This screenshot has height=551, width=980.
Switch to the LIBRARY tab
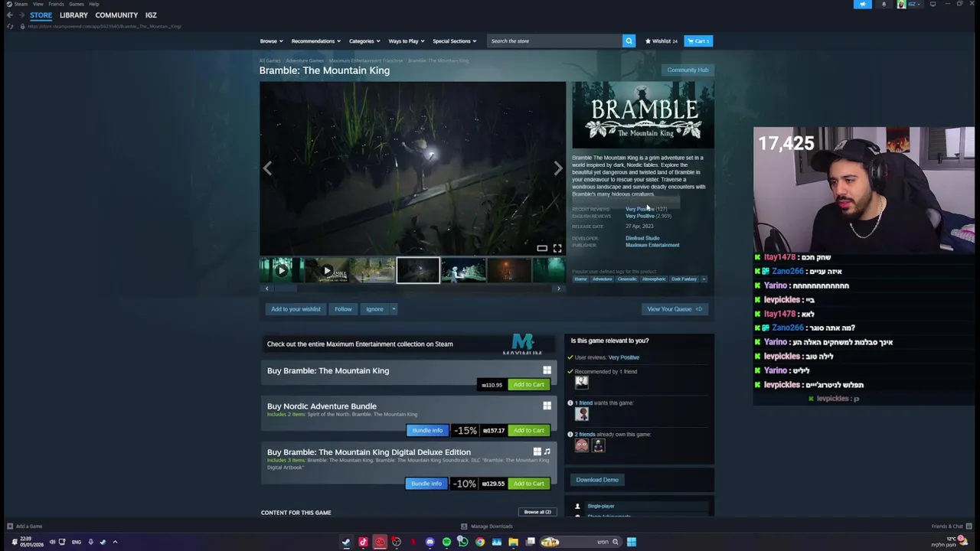point(73,15)
